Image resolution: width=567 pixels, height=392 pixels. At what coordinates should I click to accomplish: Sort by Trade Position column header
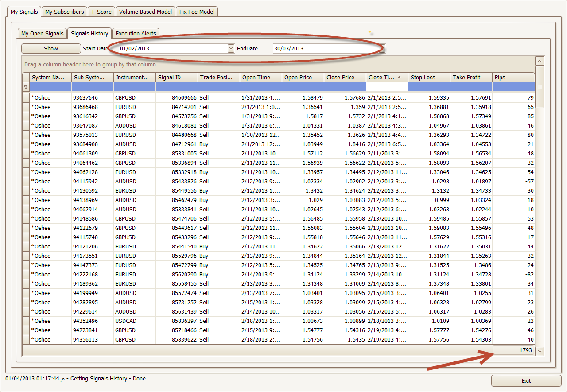[219, 77]
